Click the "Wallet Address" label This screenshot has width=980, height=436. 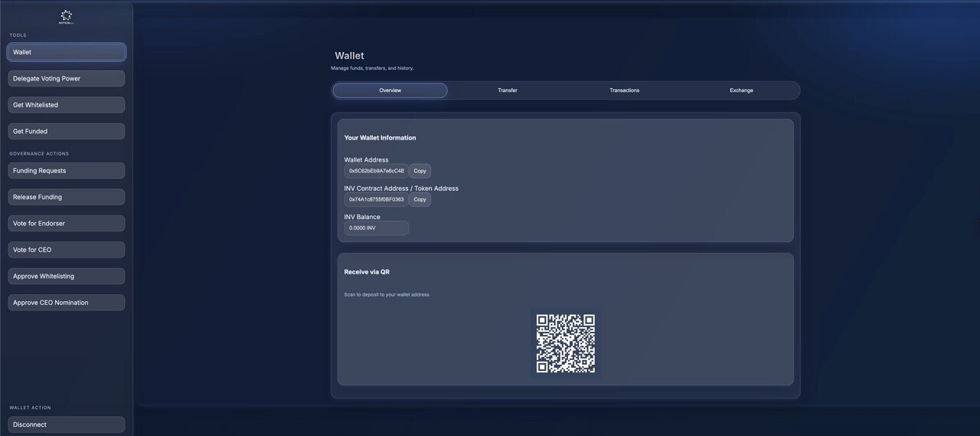[366, 160]
